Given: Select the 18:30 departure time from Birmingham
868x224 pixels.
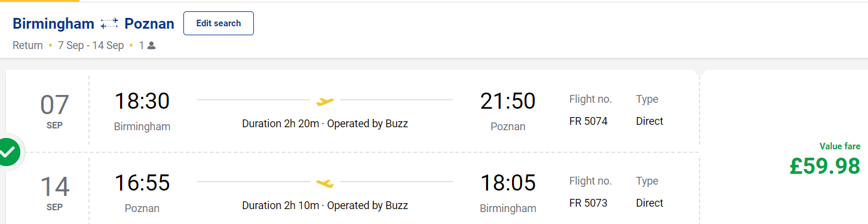Looking at the screenshot, I should [142, 101].
